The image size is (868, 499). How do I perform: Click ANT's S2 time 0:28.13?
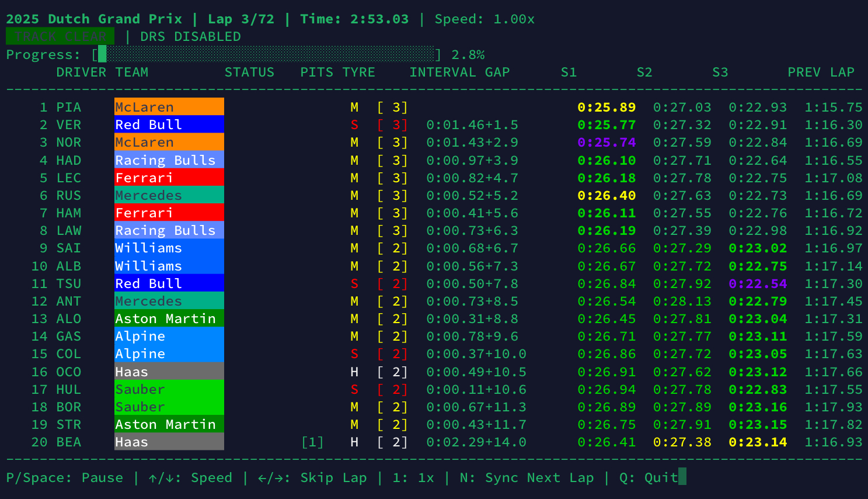pyautogui.click(x=682, y=301)
